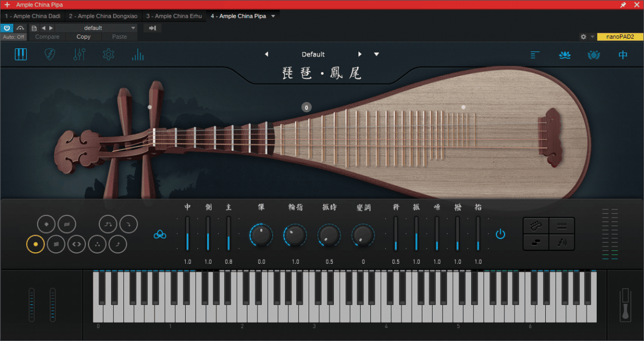
Task: Click the 輪指 knob
Action: (x=295, y=235)
